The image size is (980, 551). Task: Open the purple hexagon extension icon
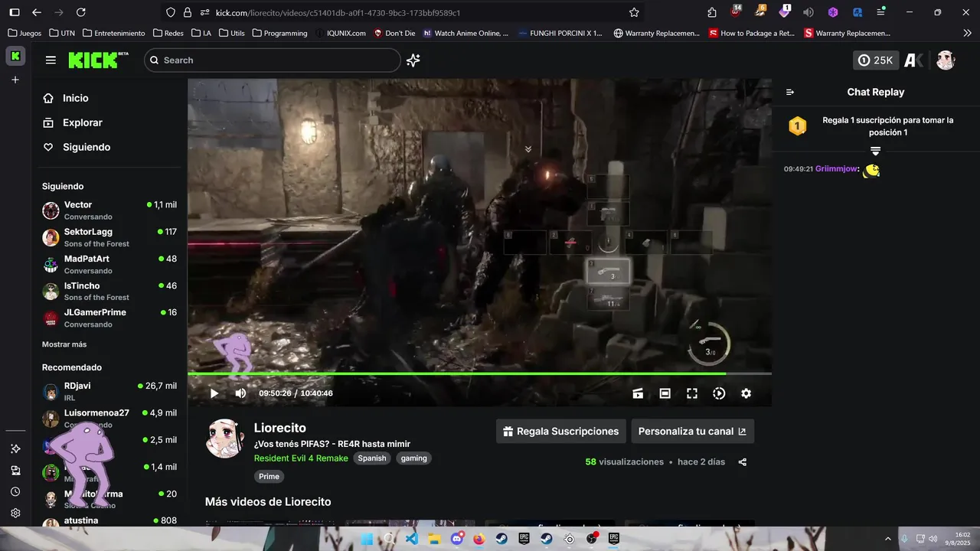[x=832, y=12]
